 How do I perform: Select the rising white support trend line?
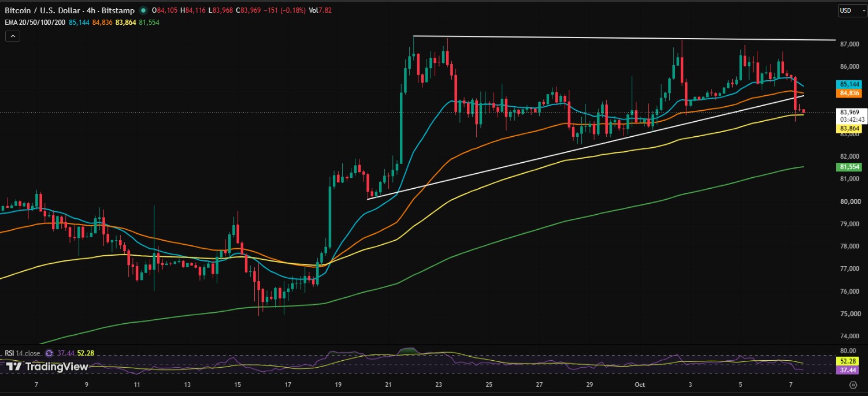586,147
